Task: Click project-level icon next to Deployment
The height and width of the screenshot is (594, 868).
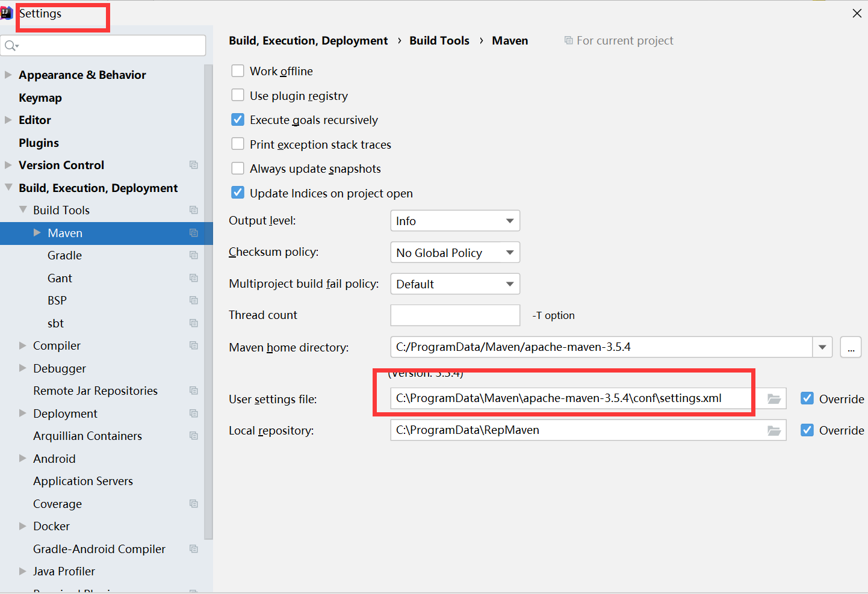Action: point(194,413)
